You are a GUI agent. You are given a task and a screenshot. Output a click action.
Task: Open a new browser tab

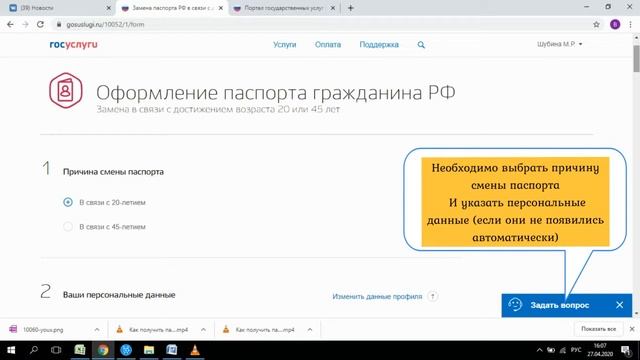[351, 8]
